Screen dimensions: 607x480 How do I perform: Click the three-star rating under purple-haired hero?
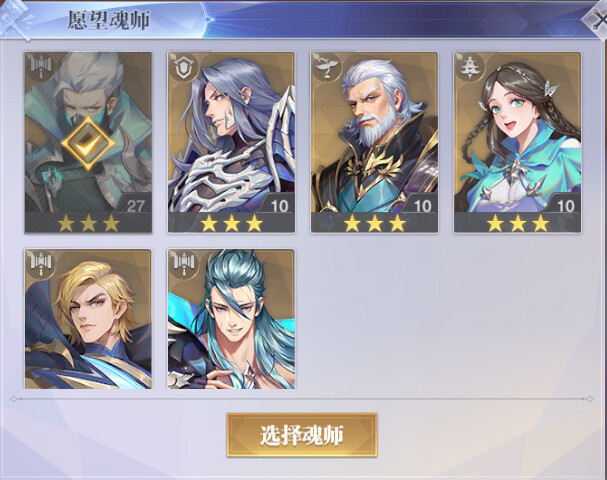tap(231, 223)
